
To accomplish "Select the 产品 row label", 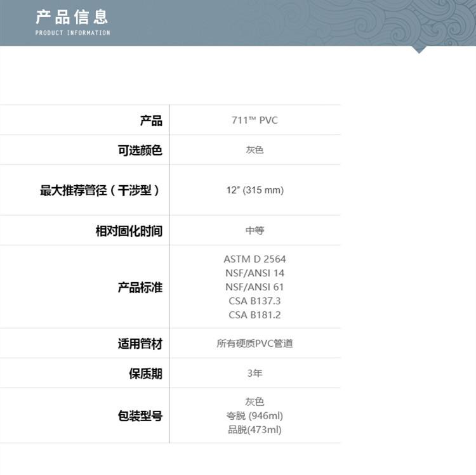I will [x=151, y=120].
